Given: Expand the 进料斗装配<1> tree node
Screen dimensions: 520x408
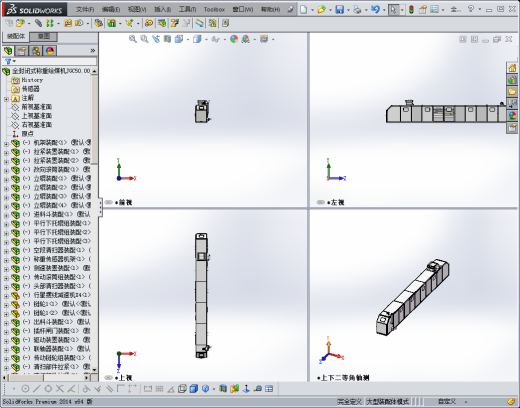Looking at the screenshot, I should tap(6, 216).
